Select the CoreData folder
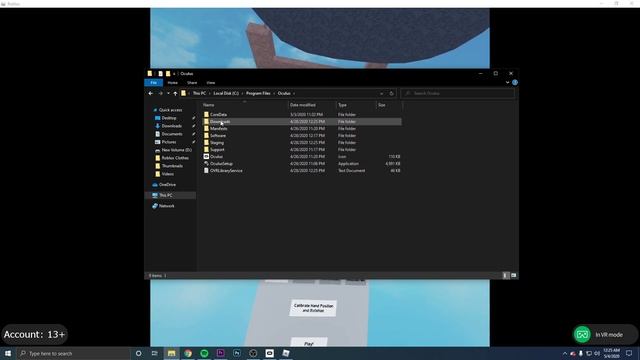The height and width of the screenshot is (360, 640). 218,115
